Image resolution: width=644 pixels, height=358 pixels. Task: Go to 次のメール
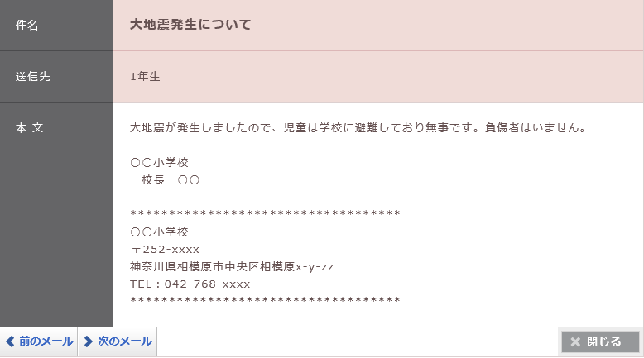118,341
